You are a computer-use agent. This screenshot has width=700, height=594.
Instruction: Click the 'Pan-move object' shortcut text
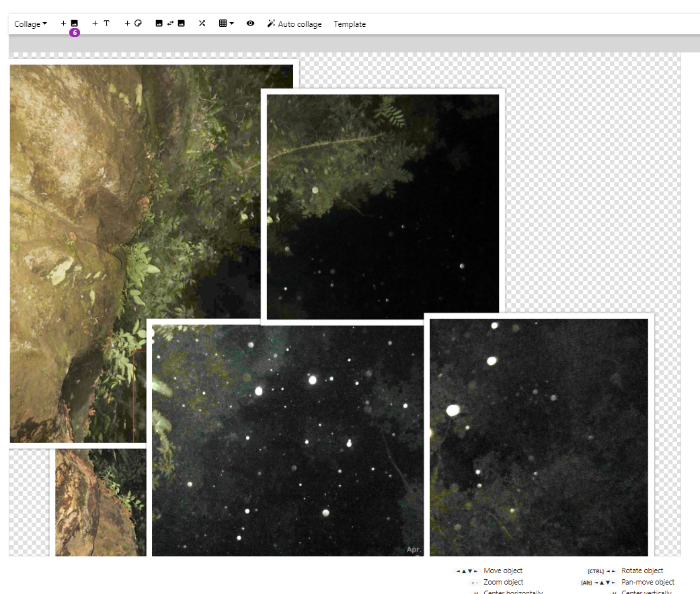click(648, 582)
